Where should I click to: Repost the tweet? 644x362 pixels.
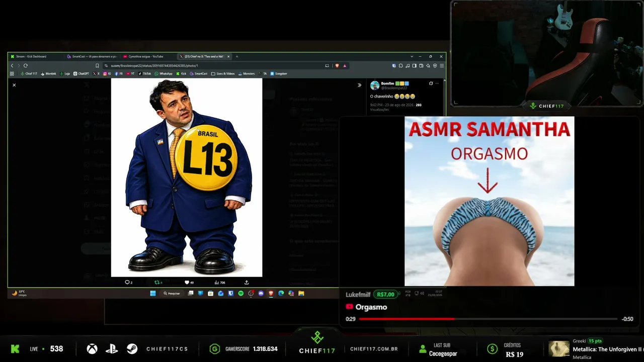[158, 283]
